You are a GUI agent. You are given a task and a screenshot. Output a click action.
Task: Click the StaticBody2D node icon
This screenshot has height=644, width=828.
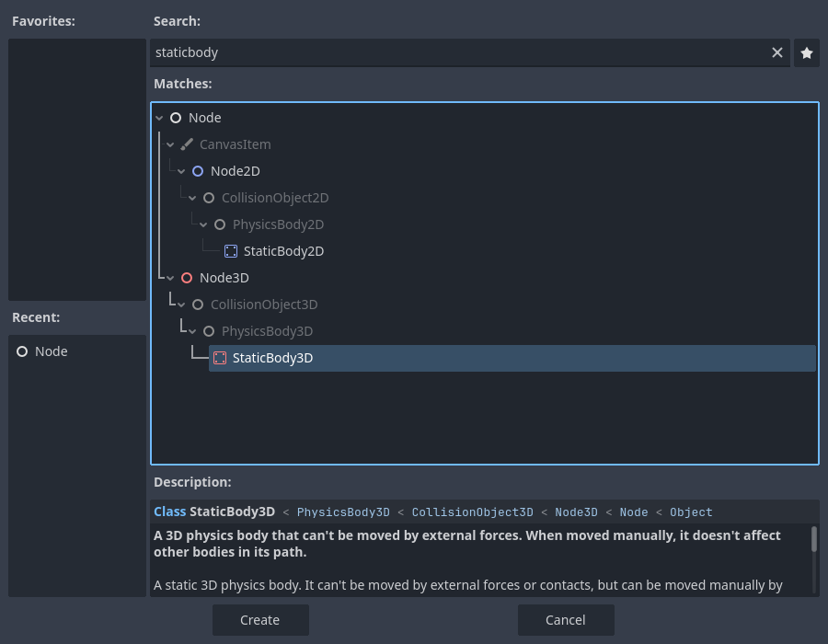pos(231,250)
